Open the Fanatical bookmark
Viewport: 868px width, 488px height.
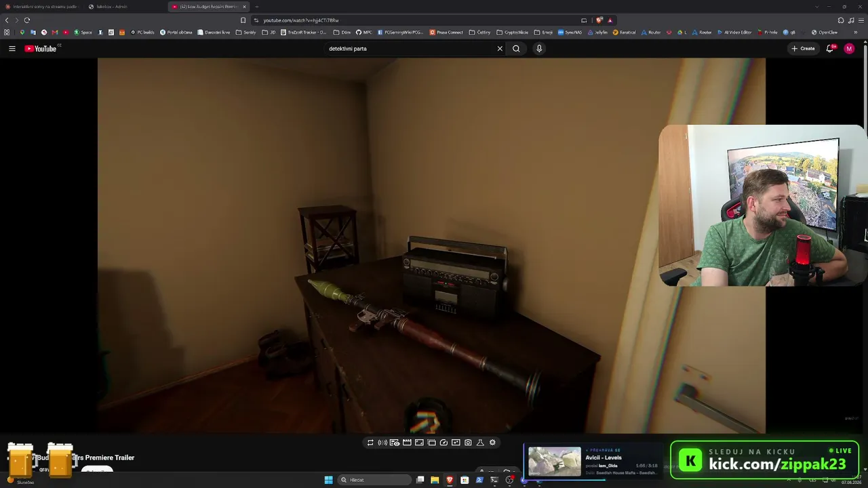(x=625, y=33)
